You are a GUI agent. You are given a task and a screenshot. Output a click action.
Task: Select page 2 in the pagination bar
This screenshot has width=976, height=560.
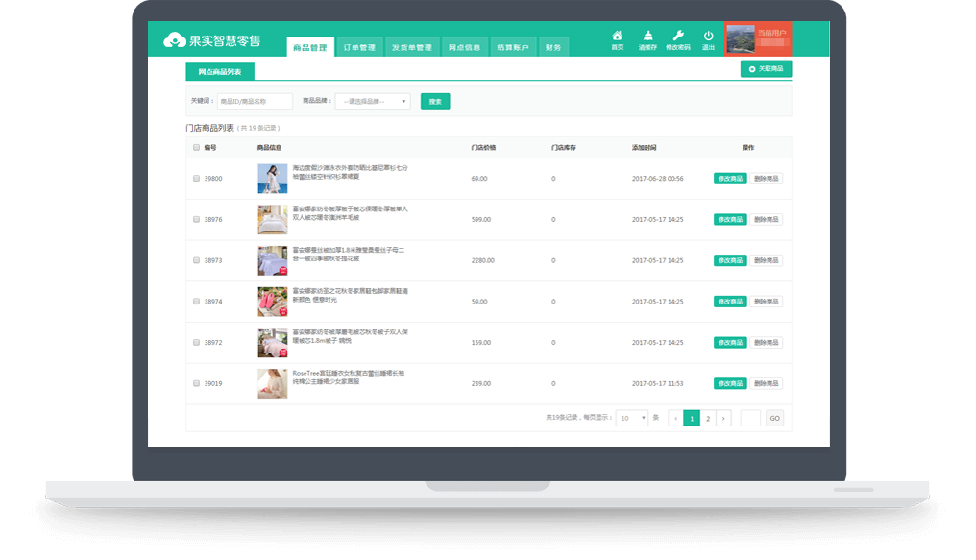tap(708, 418)
